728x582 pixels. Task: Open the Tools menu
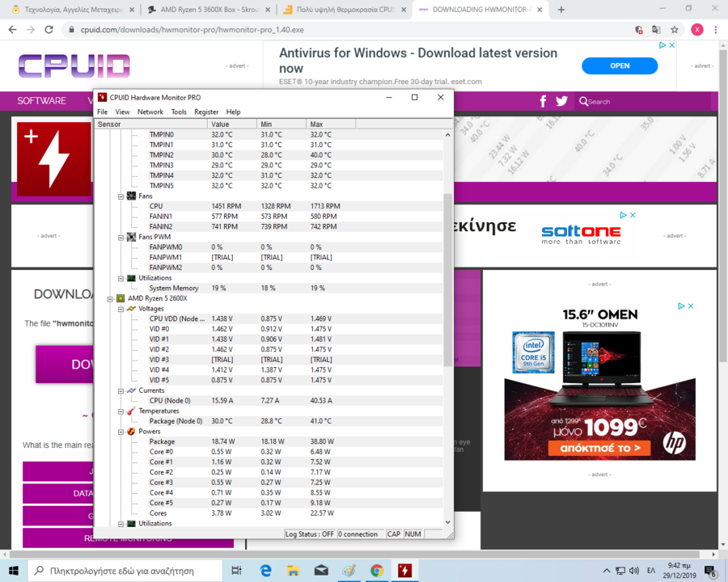point(179,112)
